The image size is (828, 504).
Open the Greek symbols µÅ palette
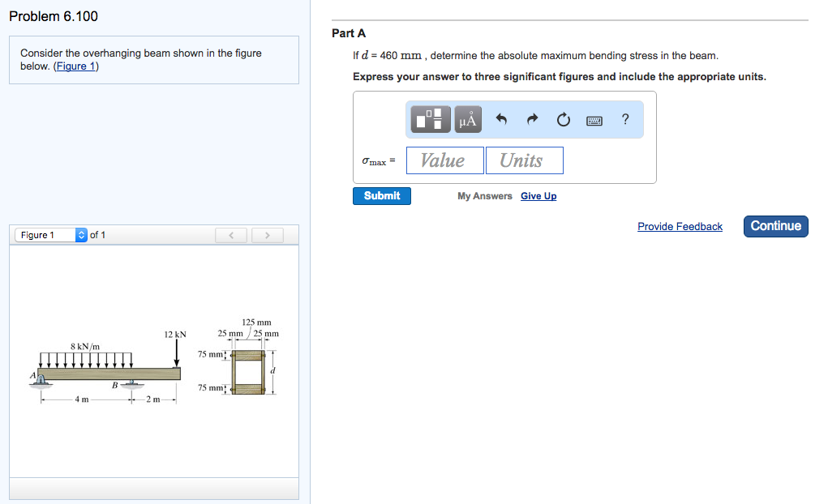coord(468,120)
